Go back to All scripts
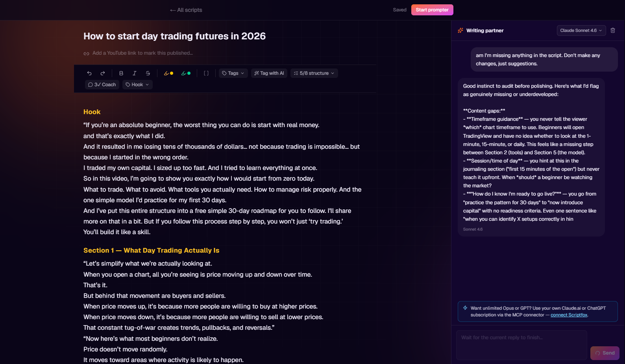 coord(186,10)
